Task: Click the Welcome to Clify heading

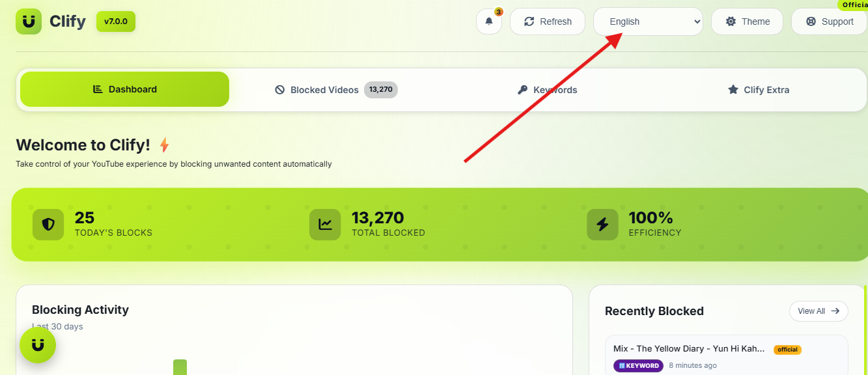Action: pyautogui.click(x=83, y=145)
